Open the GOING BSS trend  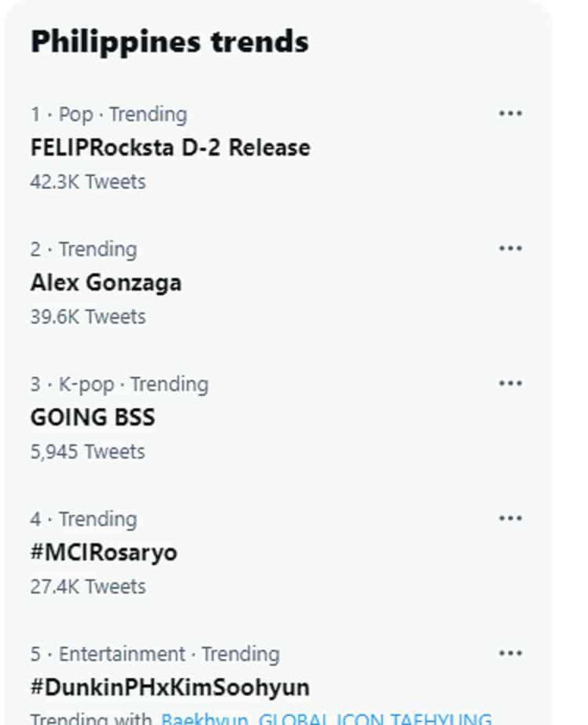tap(92, 418)
